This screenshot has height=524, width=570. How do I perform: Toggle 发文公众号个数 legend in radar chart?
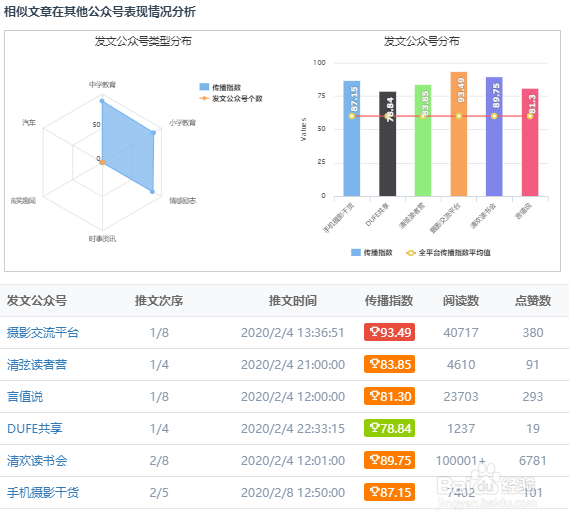(231, 99)
